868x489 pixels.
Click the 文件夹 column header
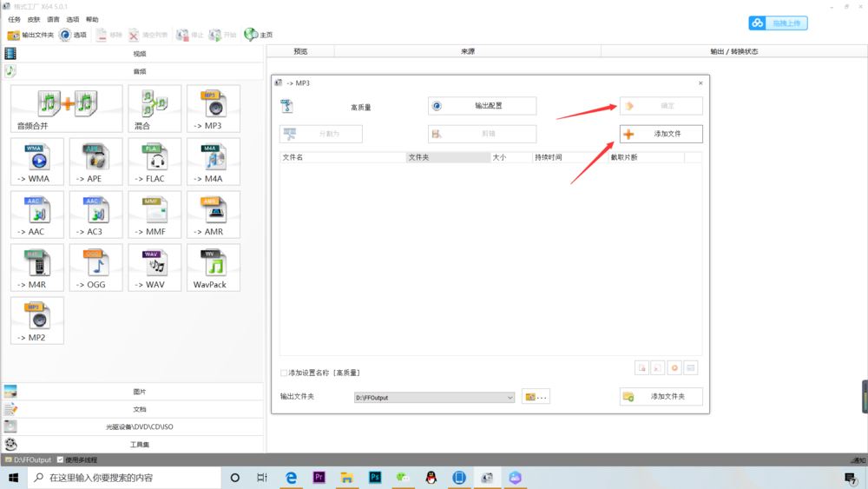point(448,157)
